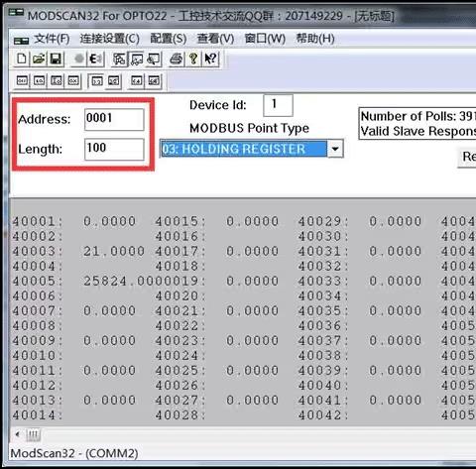Open the 帮助(H) menu
The width and height of the screenshot is (476, 469).
click(x=315, y=39)
